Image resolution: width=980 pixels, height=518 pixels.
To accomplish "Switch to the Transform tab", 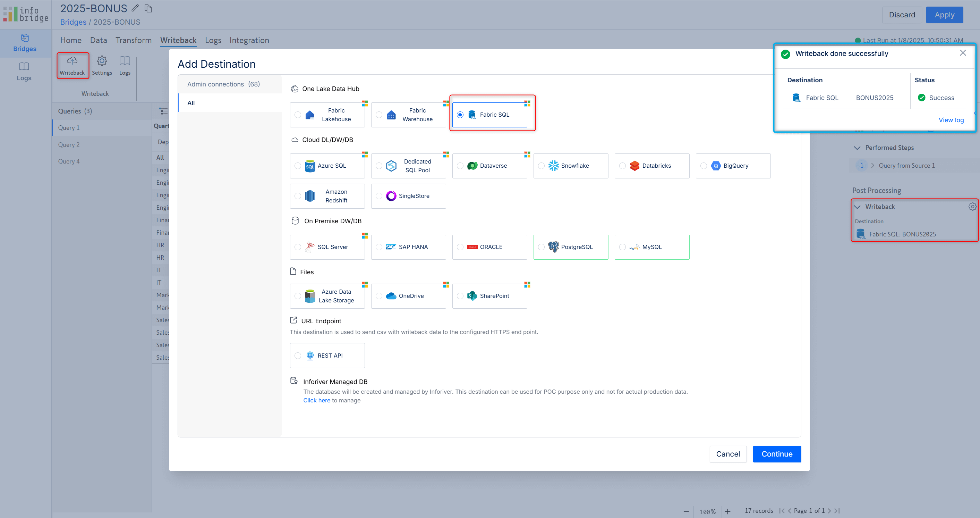I will point(134,40).
